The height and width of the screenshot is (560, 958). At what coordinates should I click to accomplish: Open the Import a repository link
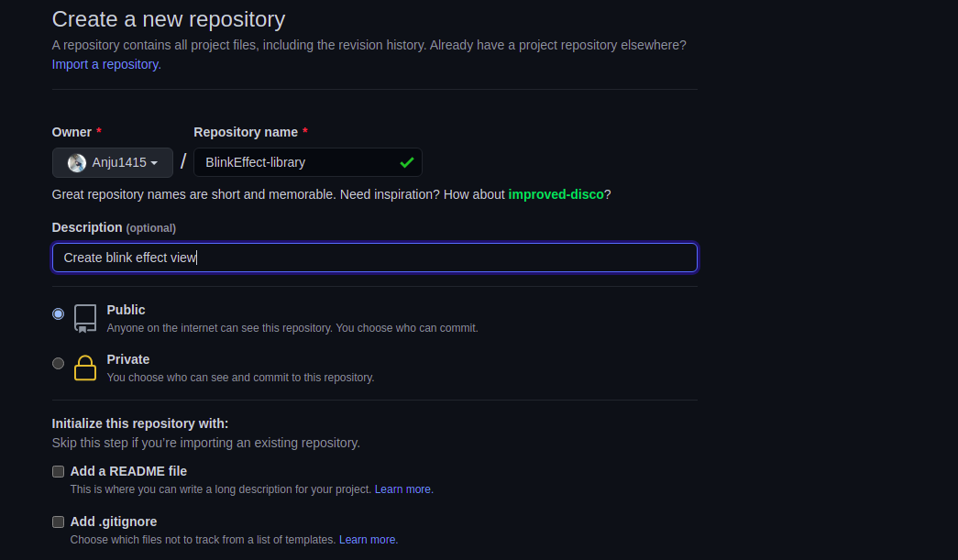pyautogui.click(x=106, y=64)
